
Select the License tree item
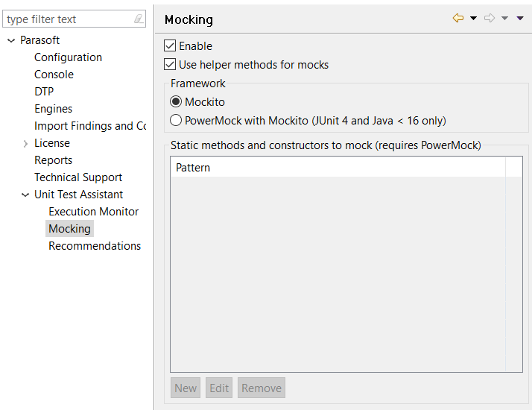(52, 143)
